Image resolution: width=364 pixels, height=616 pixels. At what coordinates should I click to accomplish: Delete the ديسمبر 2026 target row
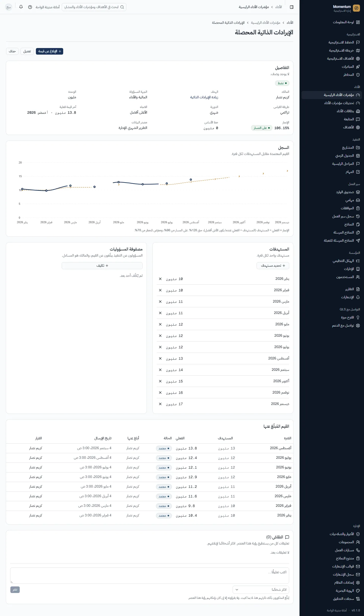(160, 404)
